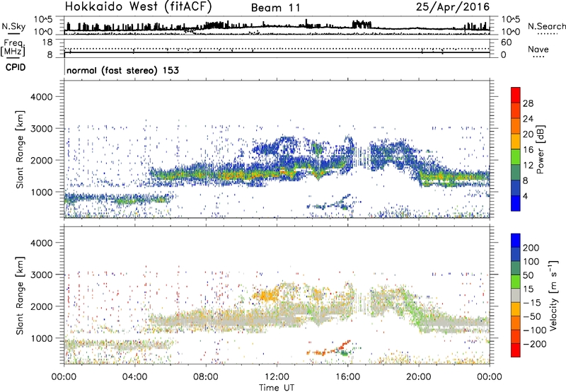Click the right-axis value '60'

pos(506,42)
